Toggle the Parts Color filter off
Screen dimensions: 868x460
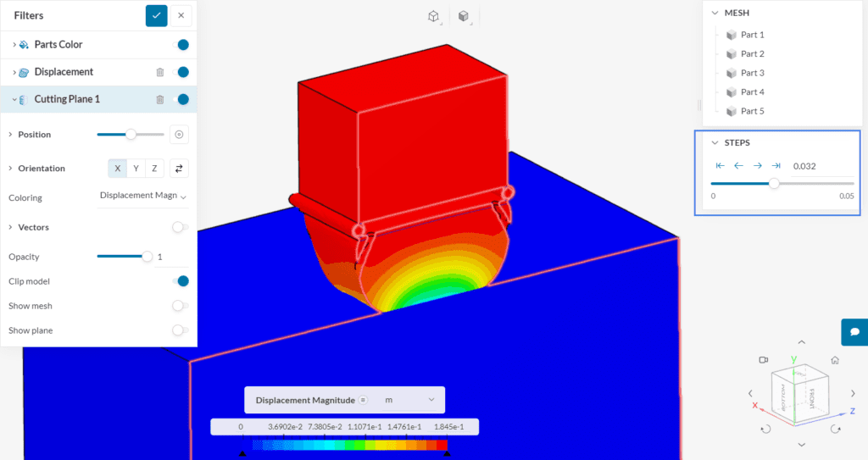pyautogui.click(x=180, y=45)
